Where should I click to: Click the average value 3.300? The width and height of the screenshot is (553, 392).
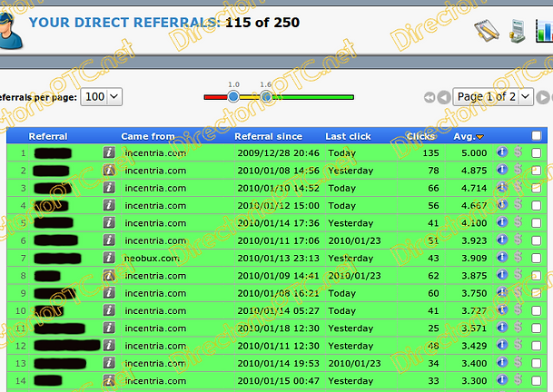point(474,381)
